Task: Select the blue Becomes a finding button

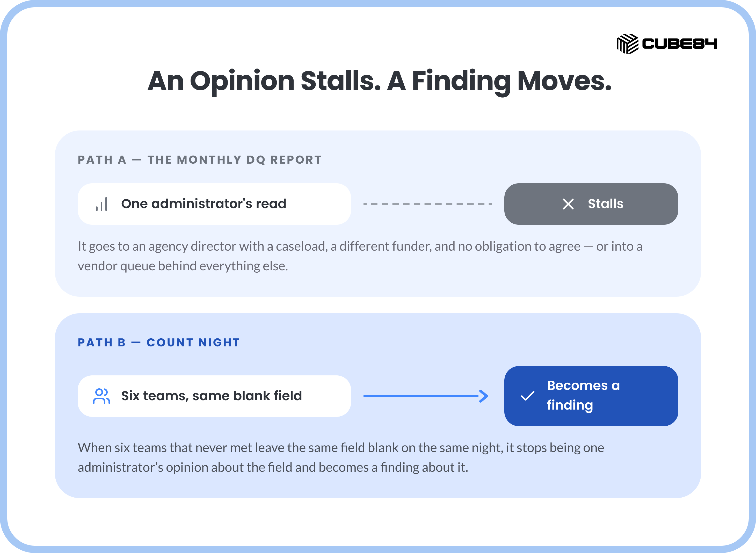Action: [591, 396]
